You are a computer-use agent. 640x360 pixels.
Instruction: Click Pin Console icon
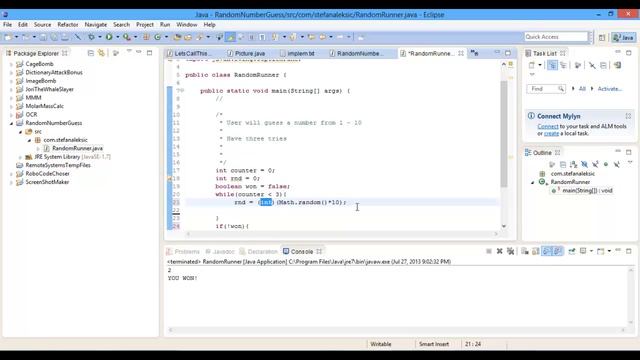[x=572, y=251]
